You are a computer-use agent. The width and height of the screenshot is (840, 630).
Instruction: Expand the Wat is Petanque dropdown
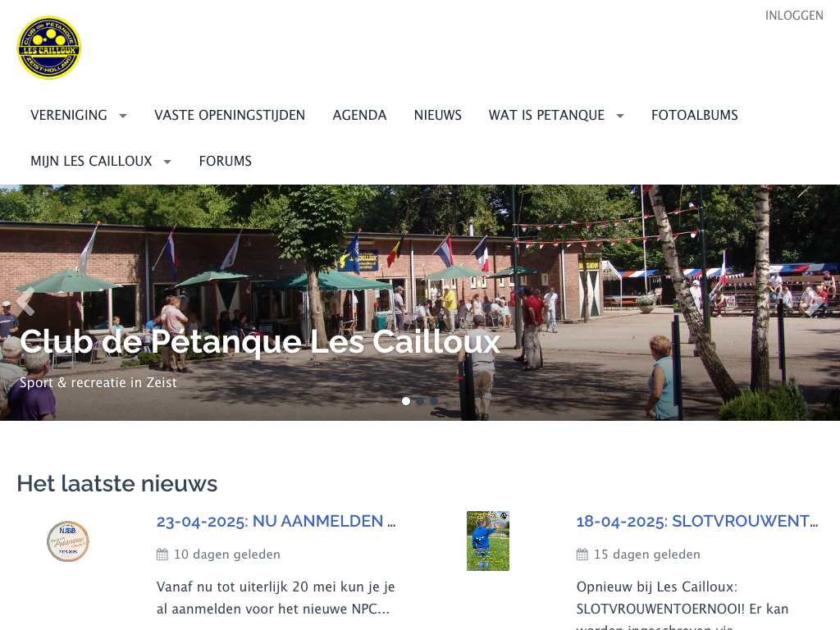pyautogui.click(x=556, y=115)
